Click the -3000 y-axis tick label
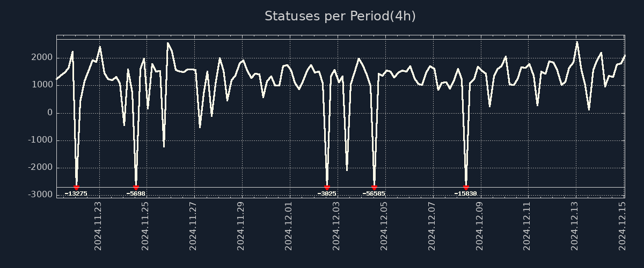Image resolution: width=644 pixels, height=268 pixels. coord(40,195)
